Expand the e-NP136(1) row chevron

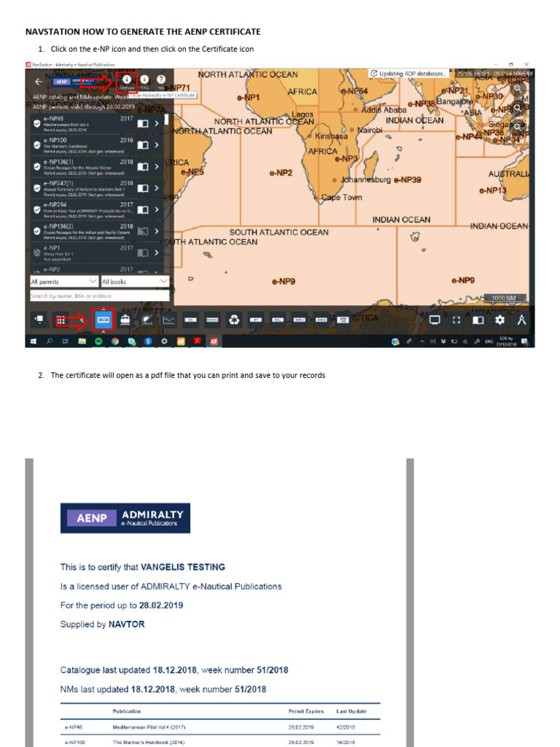(x=157, y=167)
